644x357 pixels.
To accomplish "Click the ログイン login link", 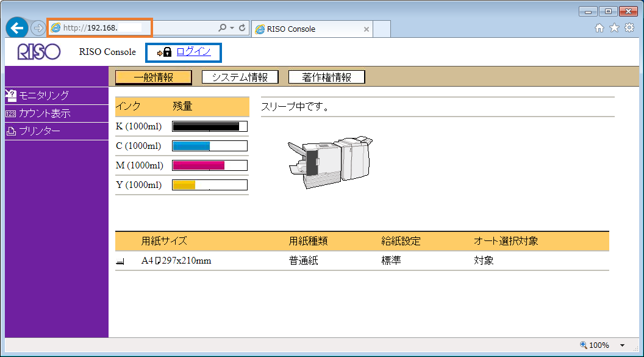I will click(193, 51).
